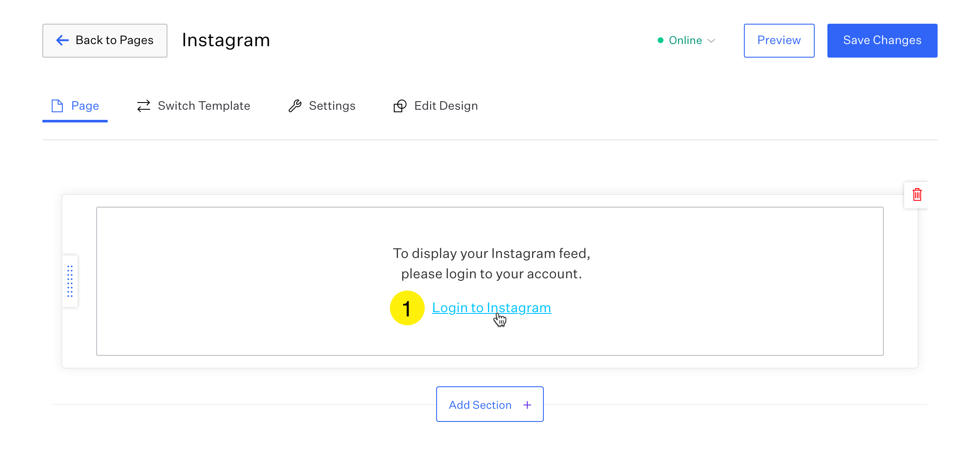Click the swap arrows icon for Switch Template
980x449 pixels.
[x=144, y=106]
